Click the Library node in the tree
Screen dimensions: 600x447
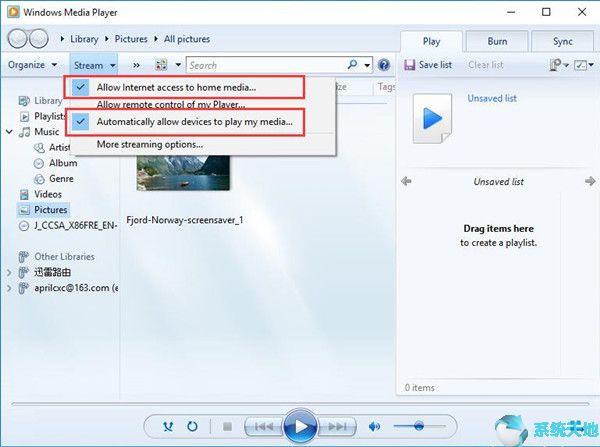pyautogui.click(x=48, y=101)
